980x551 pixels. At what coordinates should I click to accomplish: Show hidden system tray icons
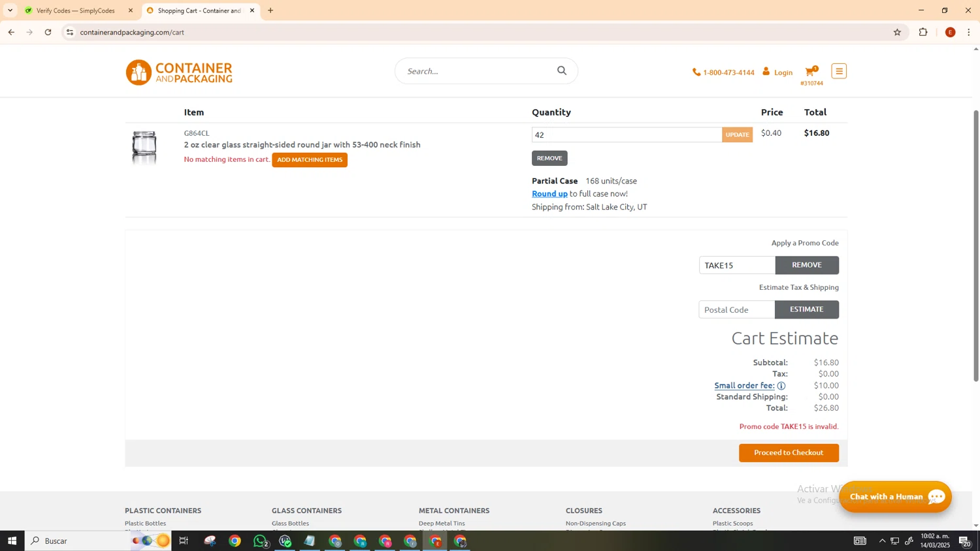tap(882, 541)
